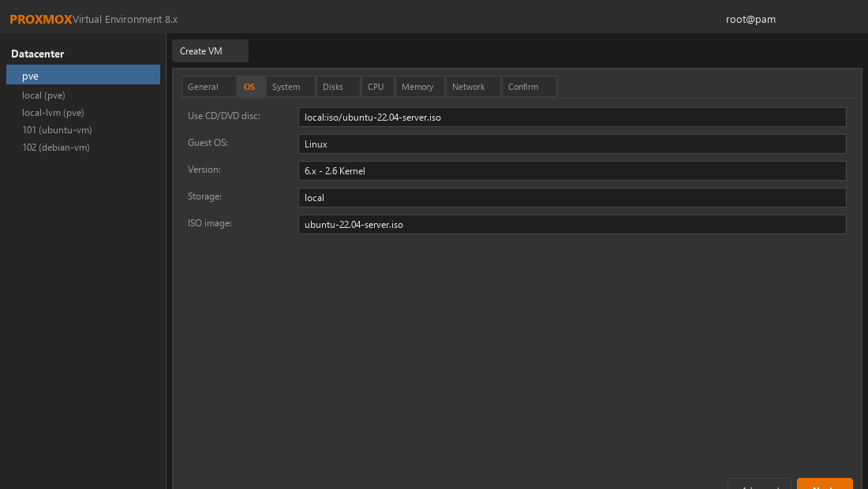The height and width of the screenshot is (489, 868).
Task: Click the 'Use CD/DVD disc:' label
Action: point(223,116)
